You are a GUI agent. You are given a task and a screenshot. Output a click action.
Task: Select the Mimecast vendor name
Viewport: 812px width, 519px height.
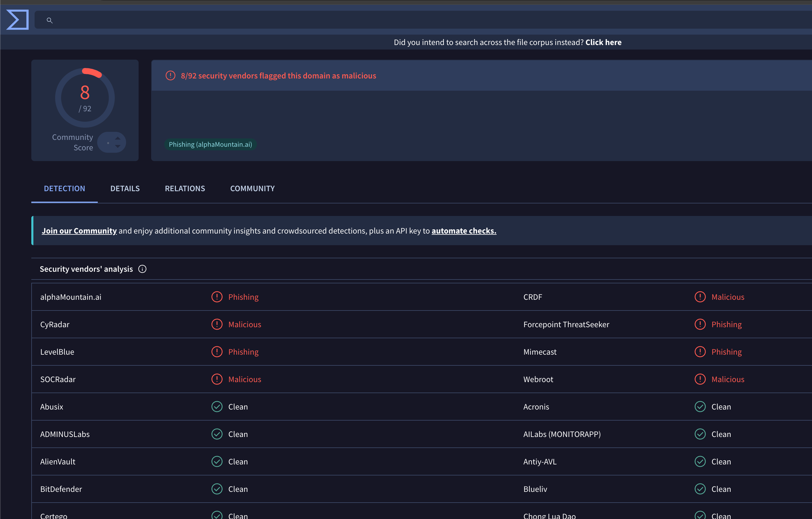540,352
